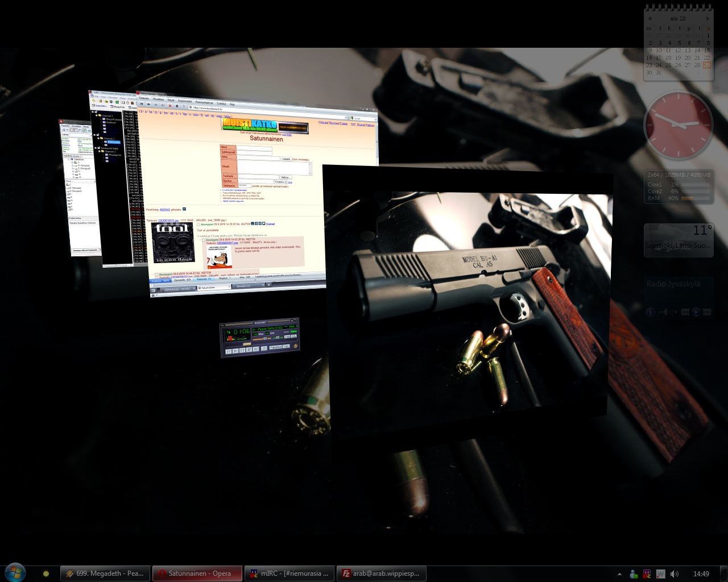Open the Windows Start menu orb
Viewport: 728px width, 582px height.
click(x=15, y=572)
